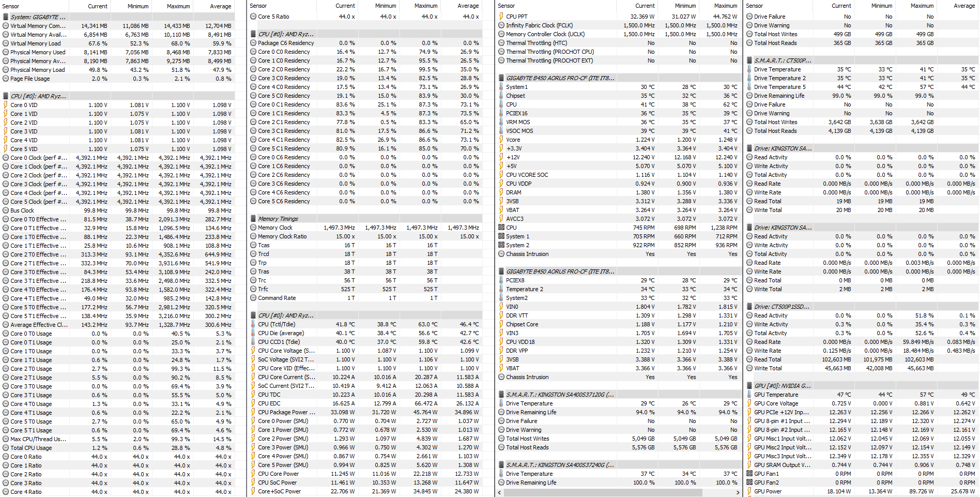Click the lightning bolt icon next to Vcore

(501, 140)
